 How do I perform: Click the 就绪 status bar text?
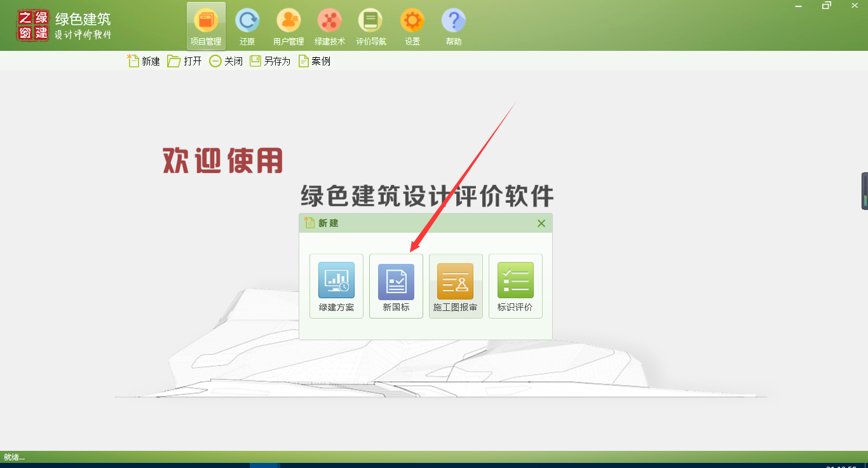14,457
